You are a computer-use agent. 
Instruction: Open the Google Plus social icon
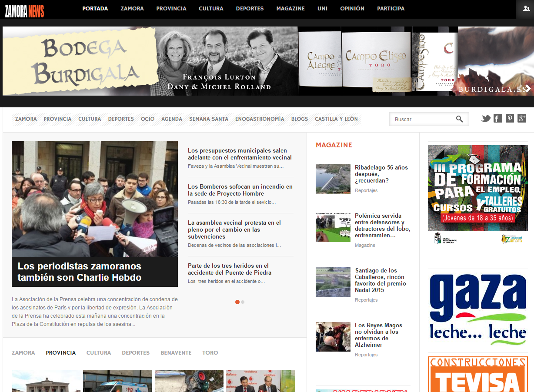pyautogui.click(x=522, y=118)
